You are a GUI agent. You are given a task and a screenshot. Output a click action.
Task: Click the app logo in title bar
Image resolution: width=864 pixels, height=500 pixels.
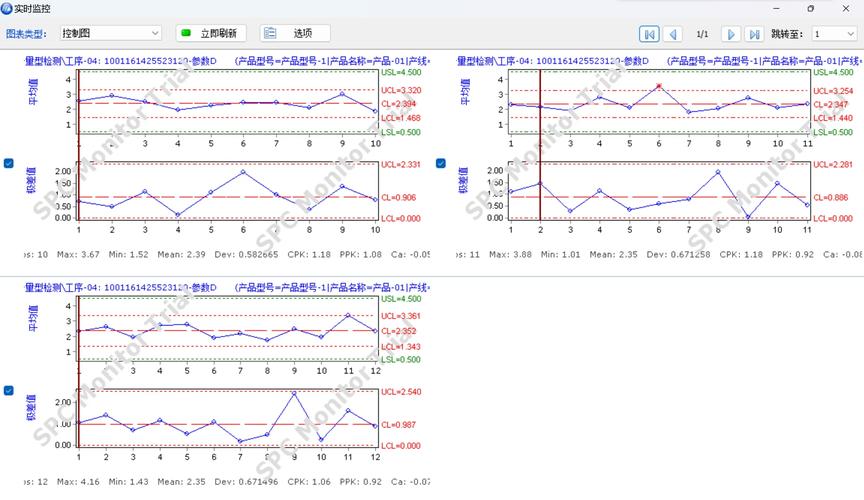point(6,8)
